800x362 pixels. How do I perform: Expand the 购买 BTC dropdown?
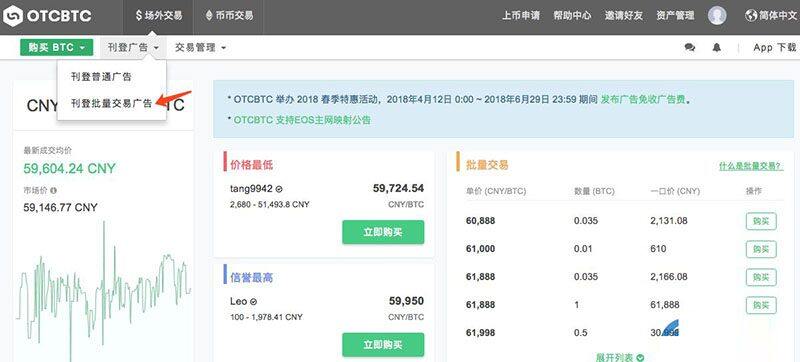(x=57, y=47)
